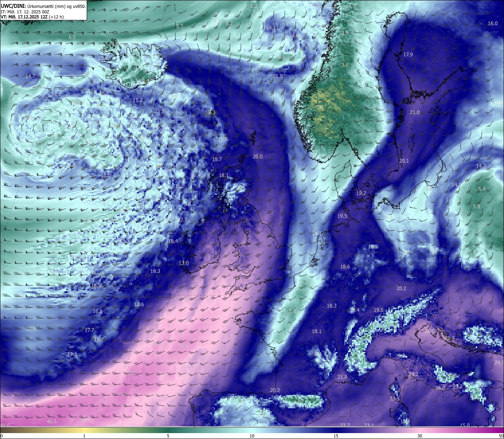Click the 21.0 value on the map
Screen dimensions: 504x439
click(415, 112)
